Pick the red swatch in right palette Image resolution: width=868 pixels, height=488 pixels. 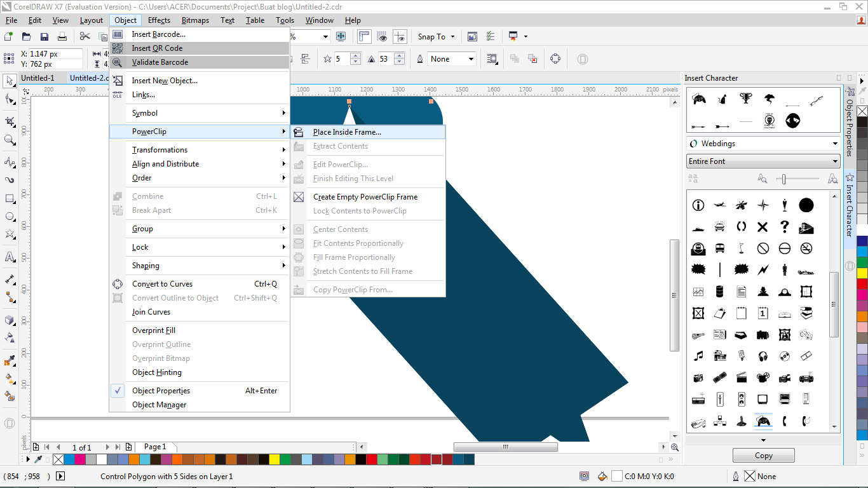click(x=862, y=284)
